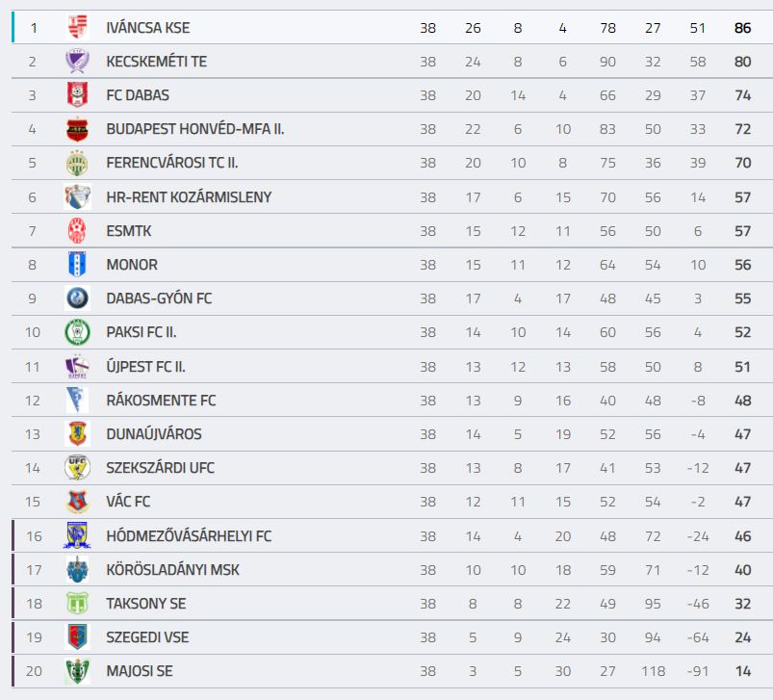Screen dimensions: 773x700
Task: Open the Szekszárdi UFC logo
Action: coord(77,467)
